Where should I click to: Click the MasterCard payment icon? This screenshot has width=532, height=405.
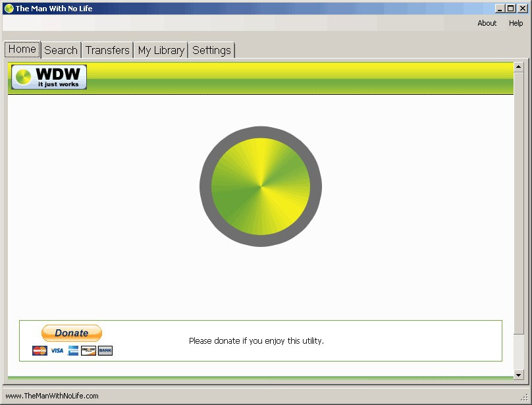[x=40, y=350]
